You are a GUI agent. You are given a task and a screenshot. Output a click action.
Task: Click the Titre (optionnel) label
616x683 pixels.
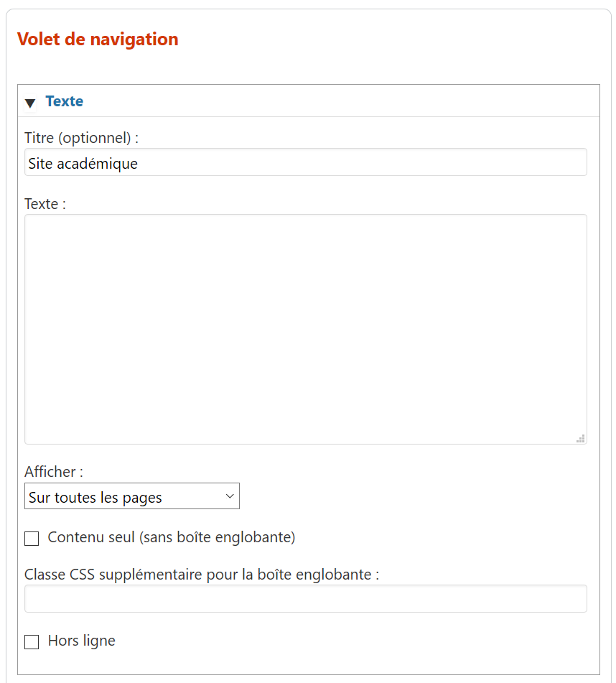point(81,137)
